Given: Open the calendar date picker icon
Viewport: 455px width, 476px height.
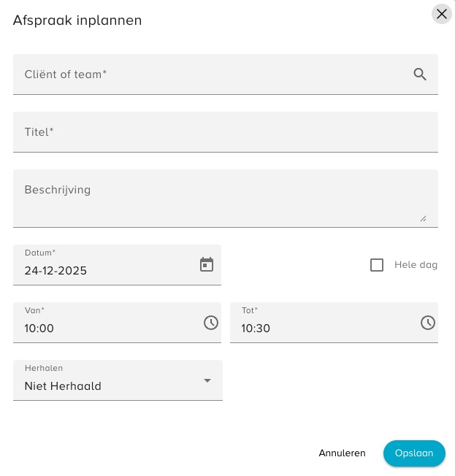Looking at the screenshot, I should point(207,264).
